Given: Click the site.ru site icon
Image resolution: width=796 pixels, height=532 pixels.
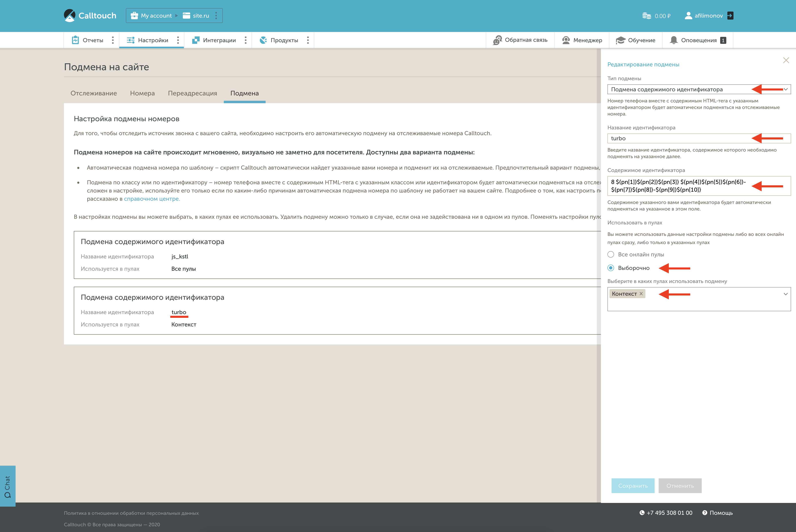Looking at the screenshot, I should point(186,16).
